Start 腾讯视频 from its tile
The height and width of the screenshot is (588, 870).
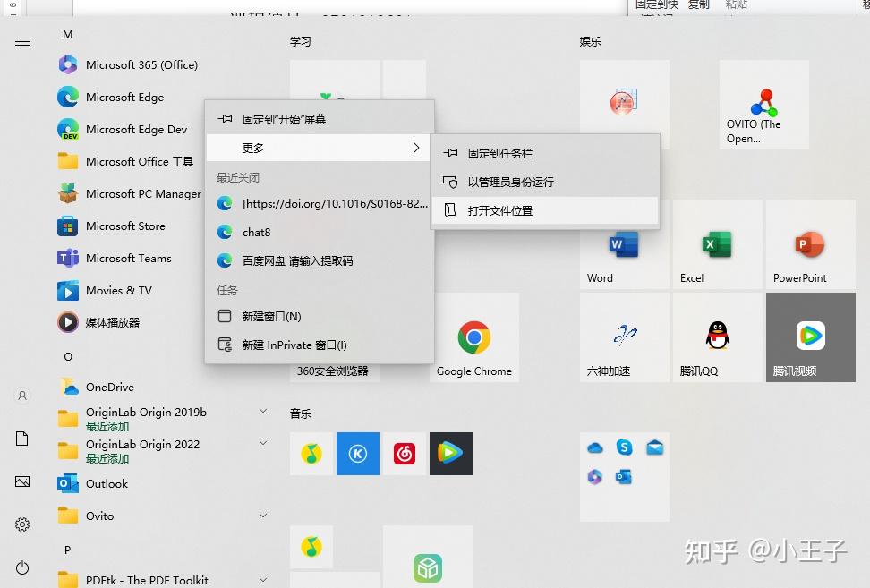[810, 337]
